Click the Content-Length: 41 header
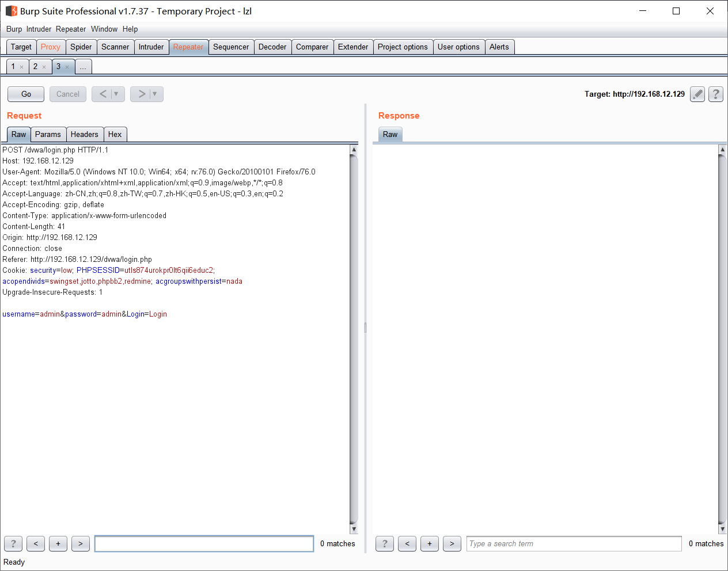Screen dimensions: 728x571 click(34, 226)
